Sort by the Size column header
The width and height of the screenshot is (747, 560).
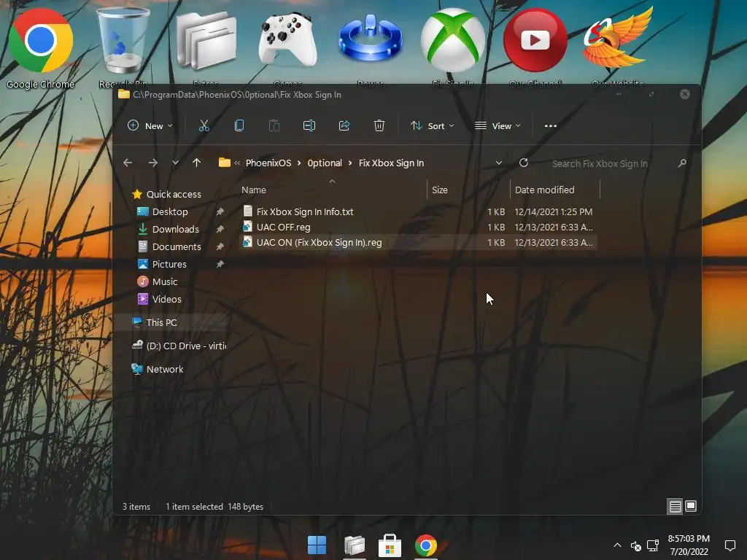coord(468,190)
